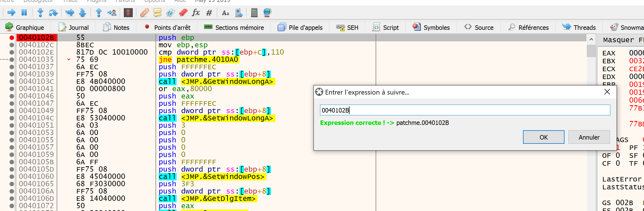Viewport: 644px width, 211px height.
Task: Click the Execute Till Return icon
Action: (x=99, y=12)
